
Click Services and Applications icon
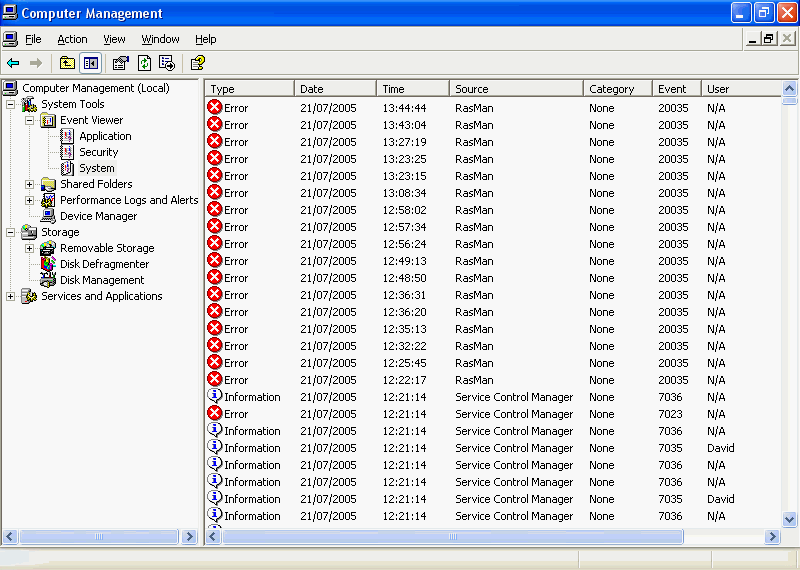click(29, 296)
